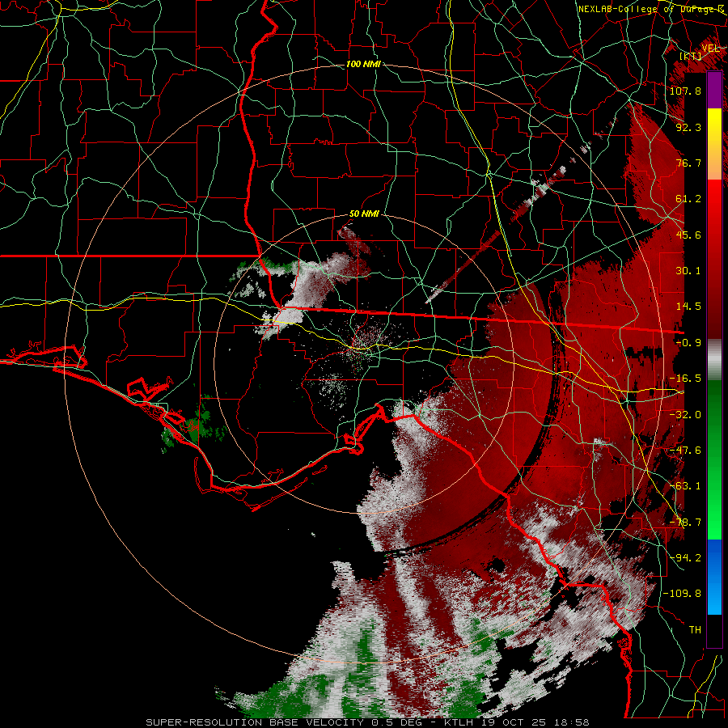This screenshot has width=728, height=728.
Task: Click the -109.8 velocity scale value
Action: [x=682, y=594]
